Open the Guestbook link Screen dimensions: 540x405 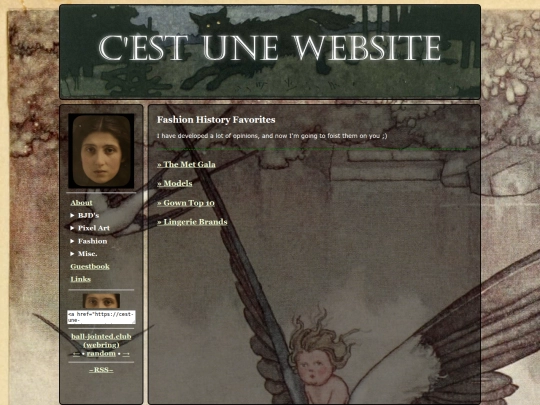(x=90, y=266)
